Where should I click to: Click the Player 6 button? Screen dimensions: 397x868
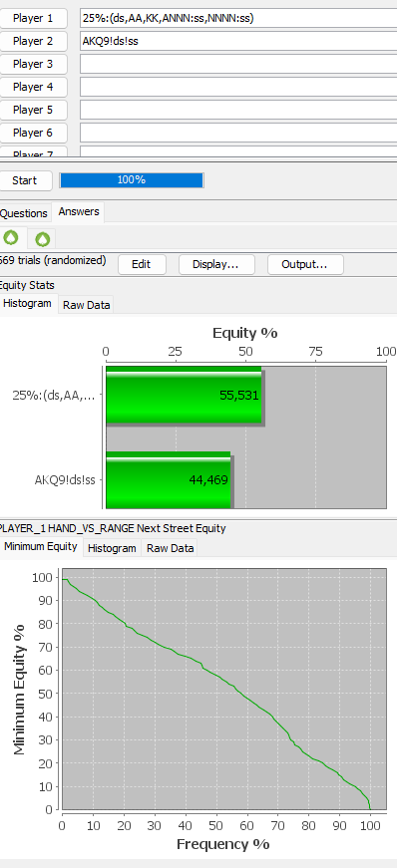pos(33,133)
